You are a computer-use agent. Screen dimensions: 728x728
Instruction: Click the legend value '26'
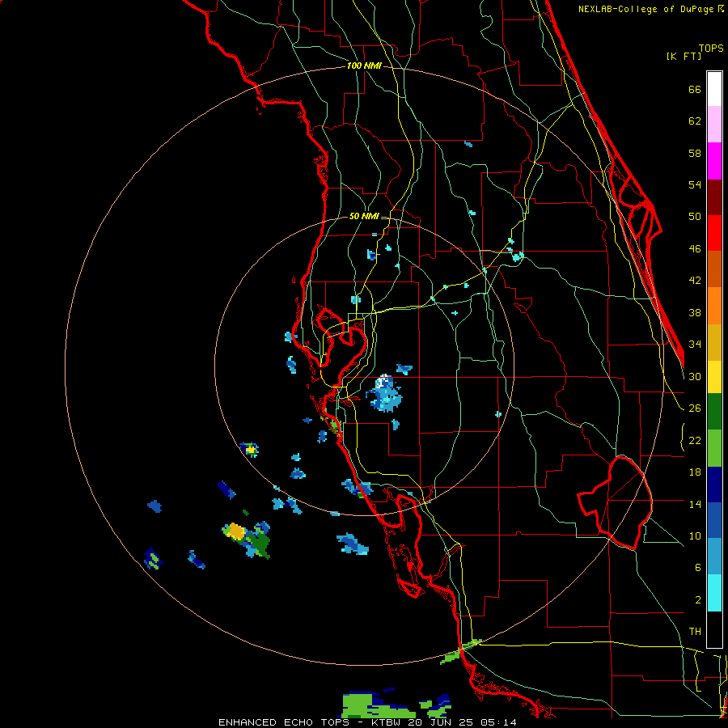[x=695, y=408]
